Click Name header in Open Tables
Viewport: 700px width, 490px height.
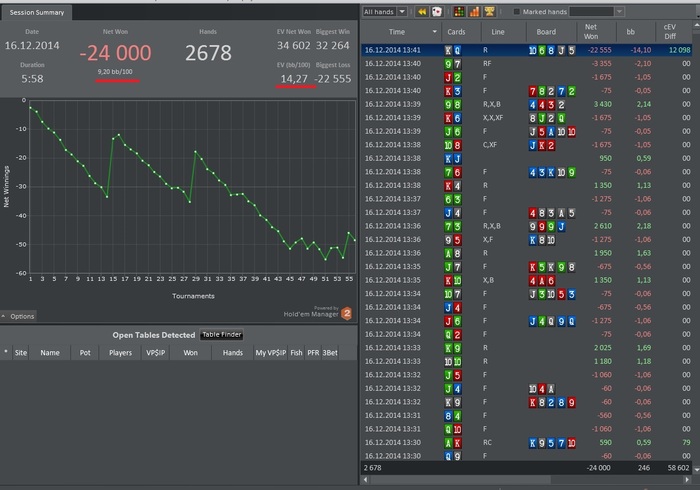50,353
